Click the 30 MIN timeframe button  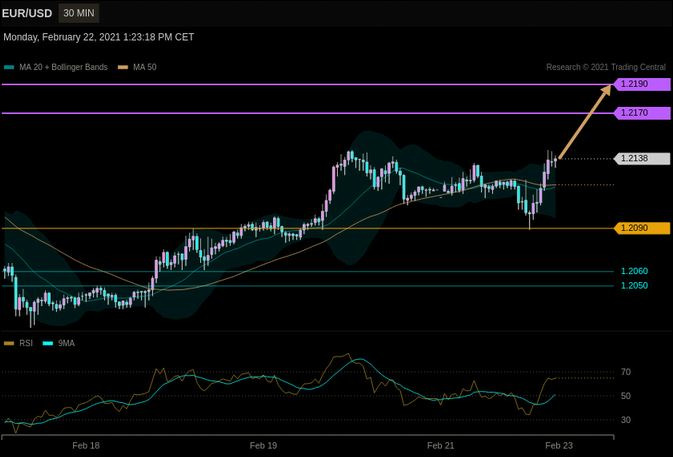[79, 13]
